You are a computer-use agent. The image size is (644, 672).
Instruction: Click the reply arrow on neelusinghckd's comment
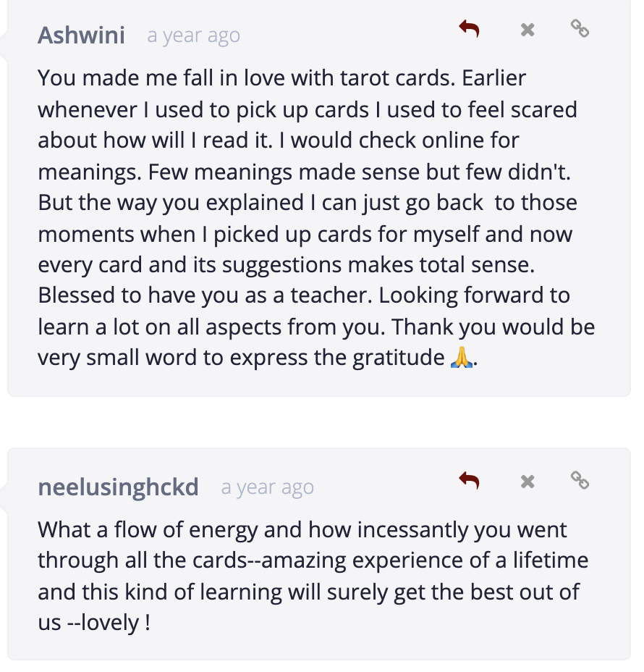coord(469,480)
